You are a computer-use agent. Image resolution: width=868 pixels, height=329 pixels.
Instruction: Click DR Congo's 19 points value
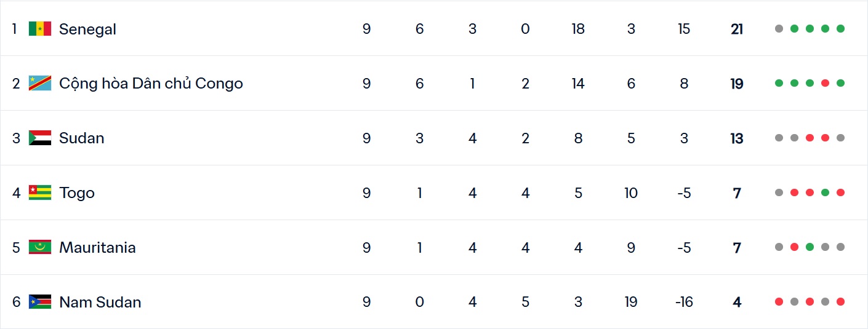(x=737, y=84)
